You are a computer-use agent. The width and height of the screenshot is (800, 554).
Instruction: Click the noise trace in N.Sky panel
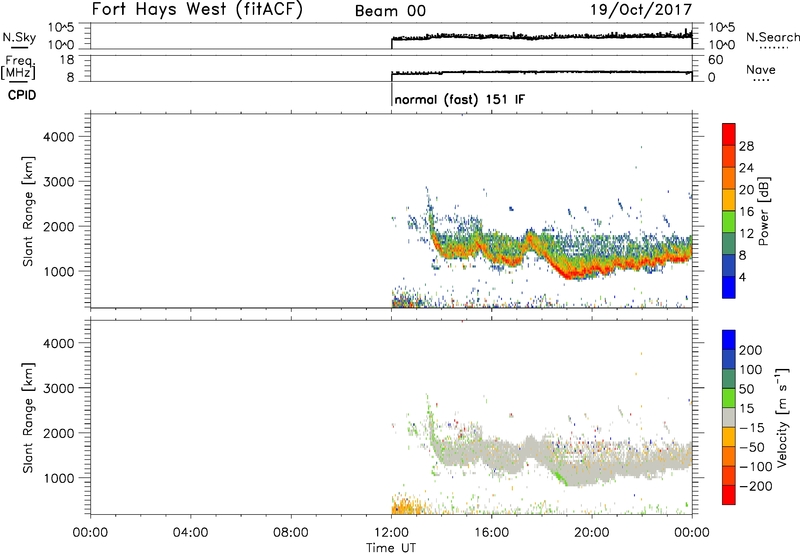click(541, 36)
